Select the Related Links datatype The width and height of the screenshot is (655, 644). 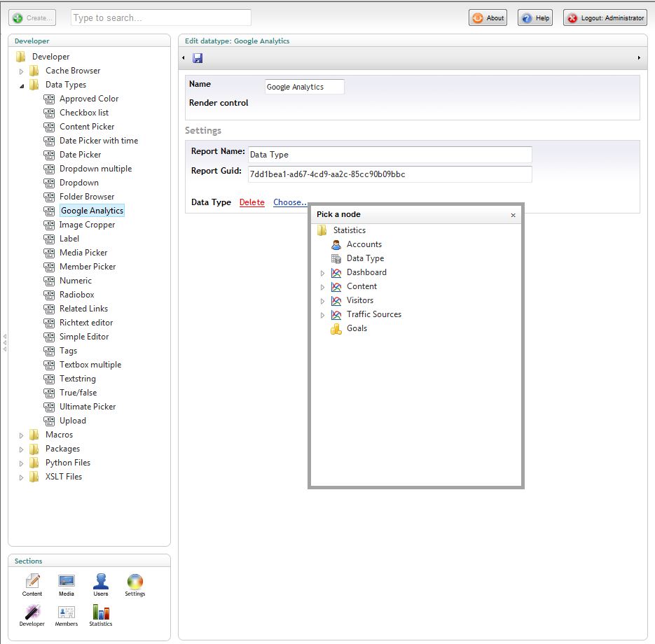[x=83, y=309]
